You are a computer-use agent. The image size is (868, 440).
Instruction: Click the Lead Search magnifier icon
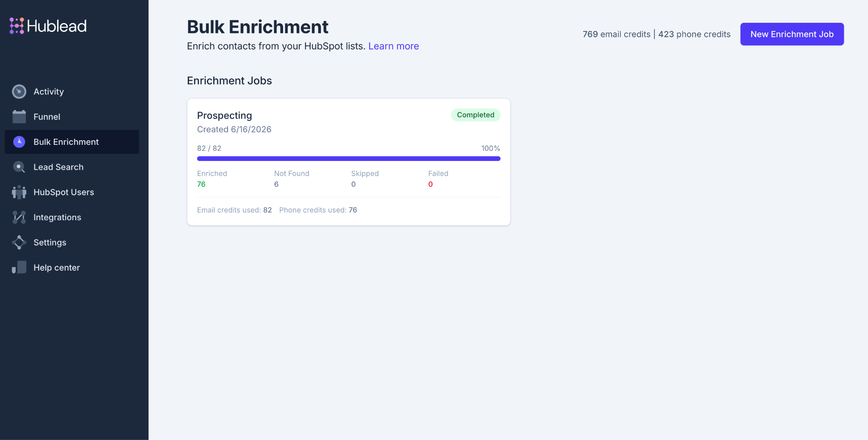point(19,167)
